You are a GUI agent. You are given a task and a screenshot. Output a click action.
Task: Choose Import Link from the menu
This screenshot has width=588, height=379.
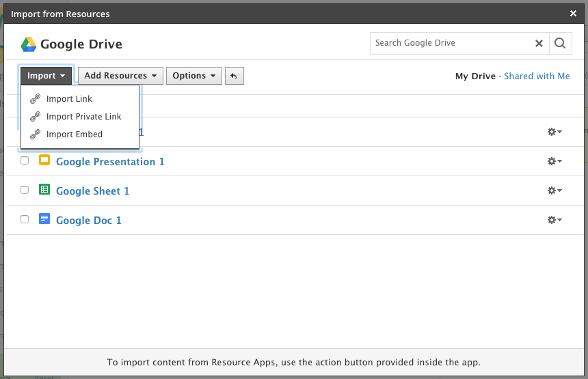pos(80,99)
